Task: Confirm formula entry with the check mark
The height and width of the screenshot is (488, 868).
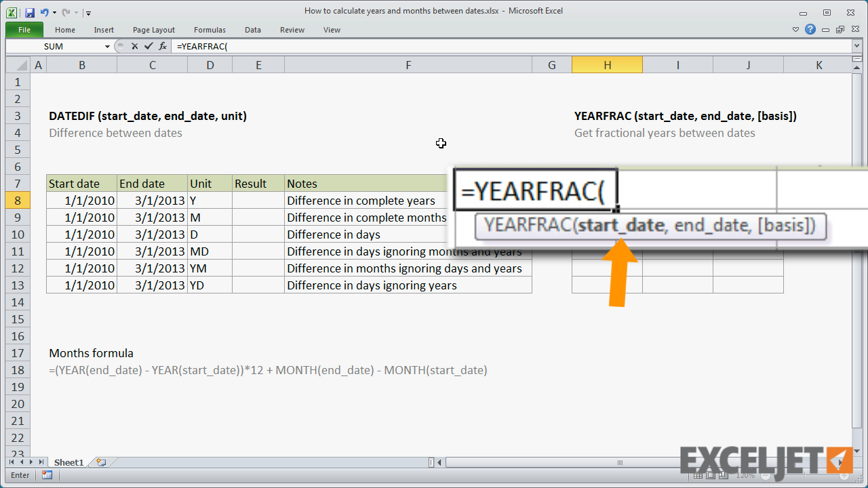Action: [x=149, y=46]
